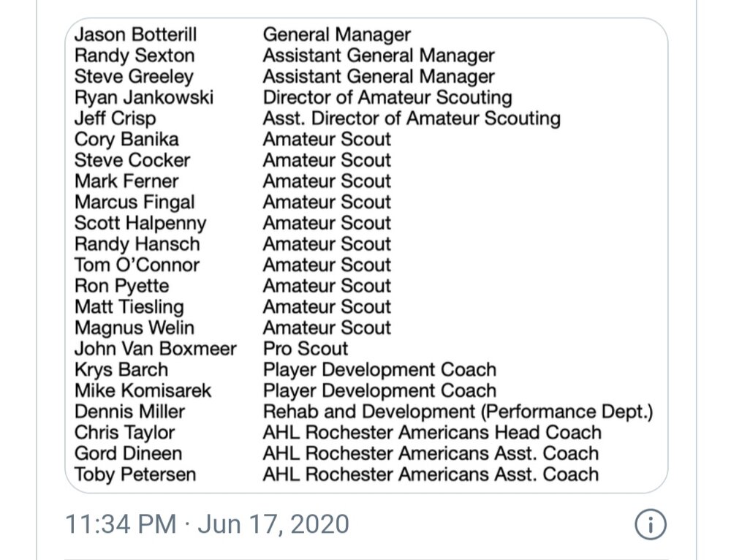The width and height of the screenshot is (731, 560).
Task: Open the embedded staff list image
Action: point(366,255)
